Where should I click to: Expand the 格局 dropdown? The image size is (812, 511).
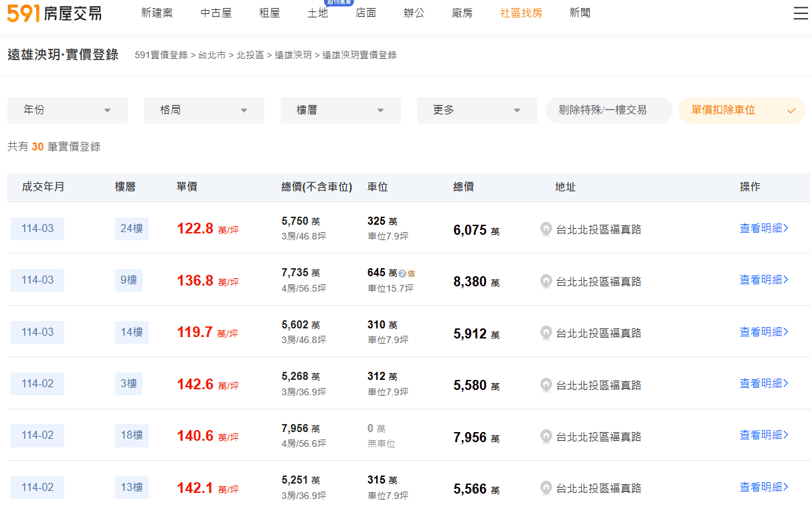coord(204,110)
